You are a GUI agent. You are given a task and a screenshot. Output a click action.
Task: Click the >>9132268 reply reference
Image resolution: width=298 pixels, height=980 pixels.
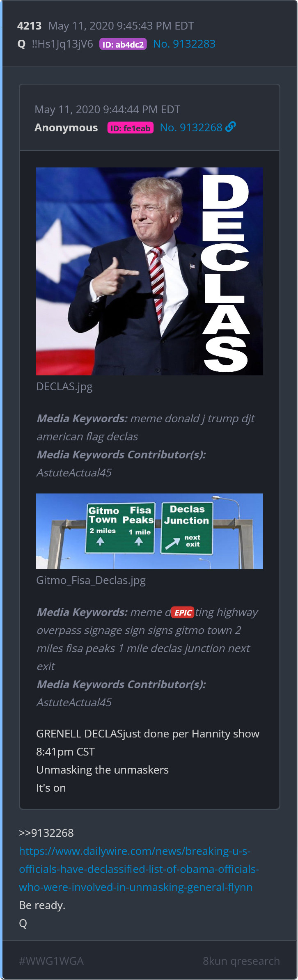tap(46, 833)
